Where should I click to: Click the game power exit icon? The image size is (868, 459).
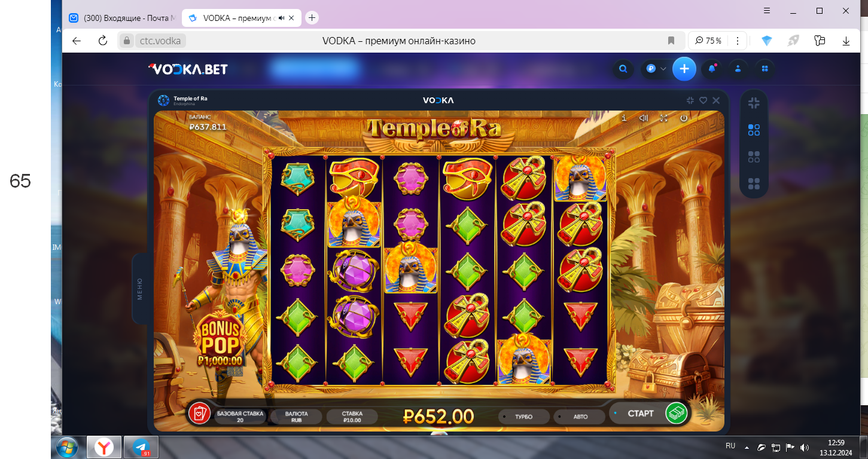pyautogui.click(x=684, y=118)
